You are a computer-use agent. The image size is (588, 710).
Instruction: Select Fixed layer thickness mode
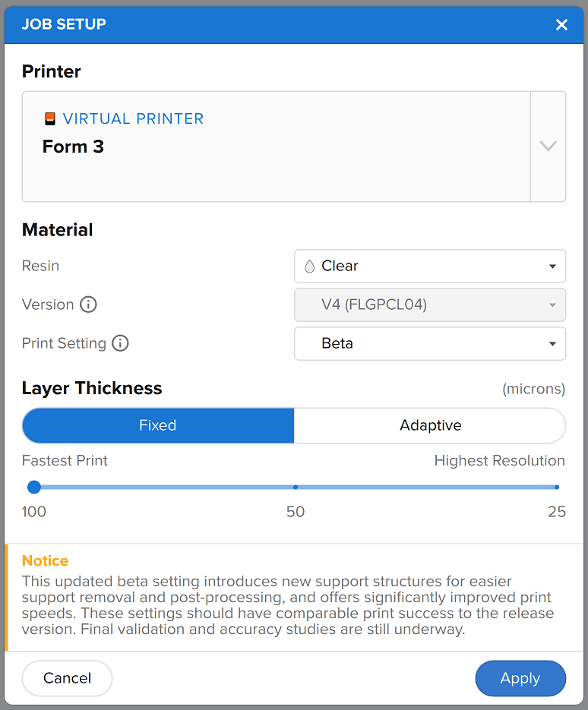click(158, 425)
